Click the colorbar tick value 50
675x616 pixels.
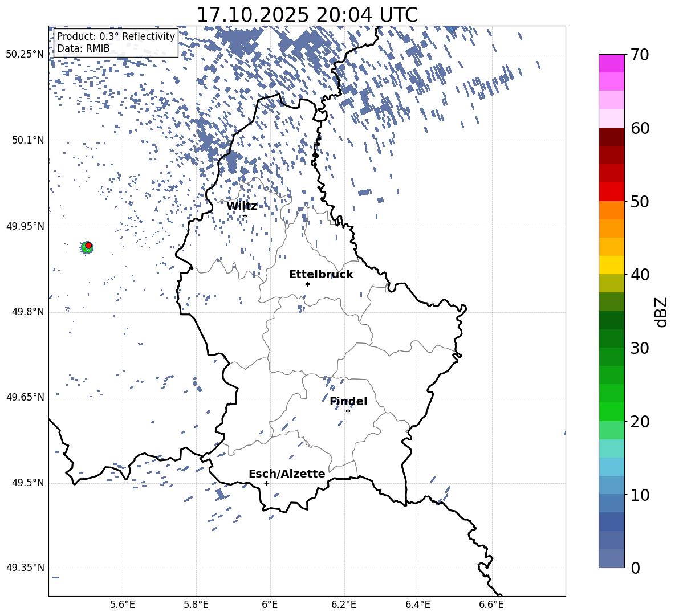click(x=640, y=202)
